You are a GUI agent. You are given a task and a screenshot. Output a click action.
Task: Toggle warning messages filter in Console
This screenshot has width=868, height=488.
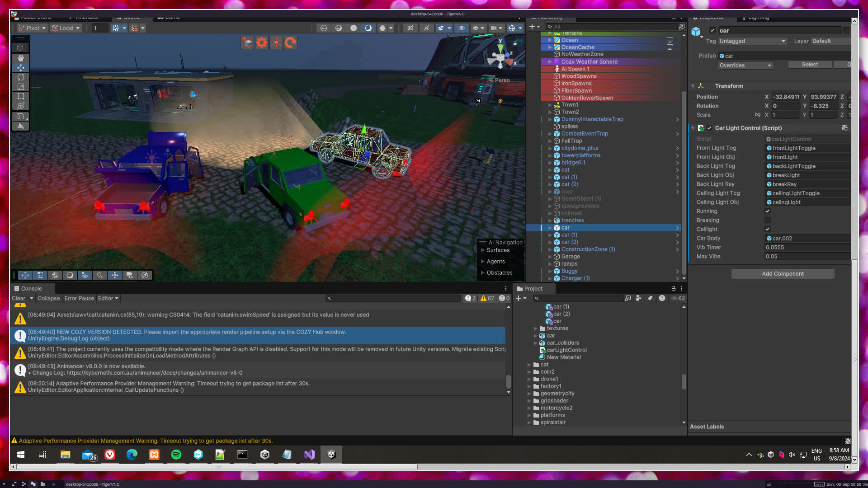[487, 298]
